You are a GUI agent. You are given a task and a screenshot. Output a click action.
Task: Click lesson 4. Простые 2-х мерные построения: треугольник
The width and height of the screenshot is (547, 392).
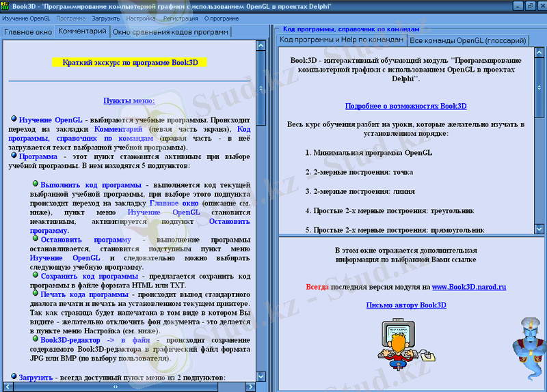(x=389, y=211)
